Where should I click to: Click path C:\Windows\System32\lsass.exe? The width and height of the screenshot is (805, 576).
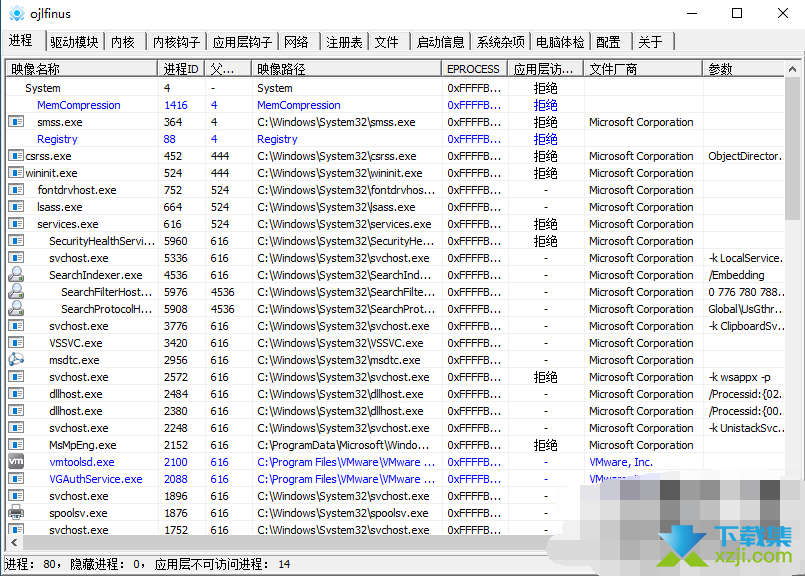336,207
